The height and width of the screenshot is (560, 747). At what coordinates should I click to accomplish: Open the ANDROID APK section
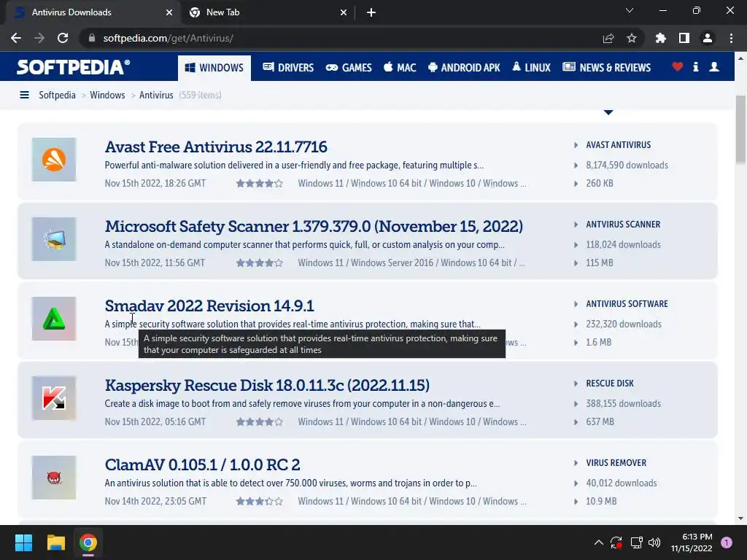pyautogui.click(x=464, y=68)
